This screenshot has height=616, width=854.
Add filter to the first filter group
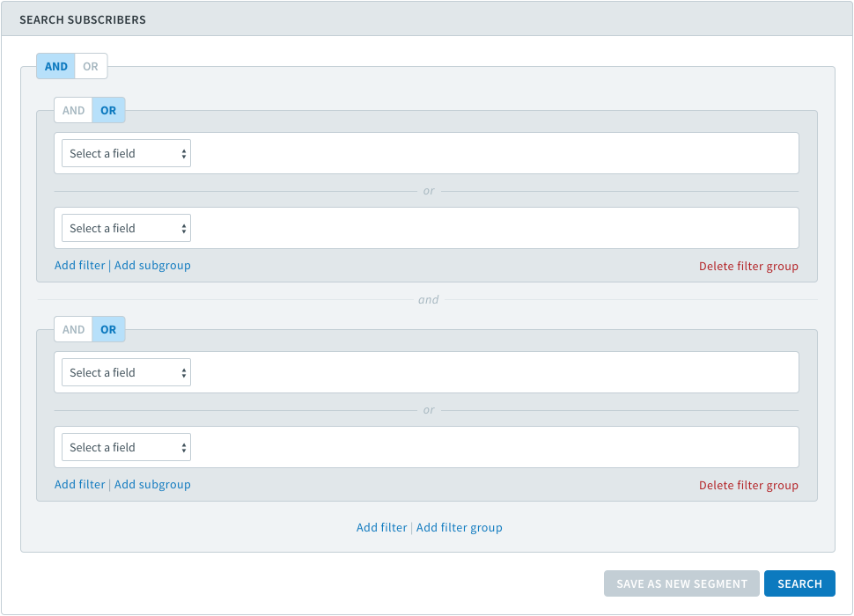click(x=79, y=266)
